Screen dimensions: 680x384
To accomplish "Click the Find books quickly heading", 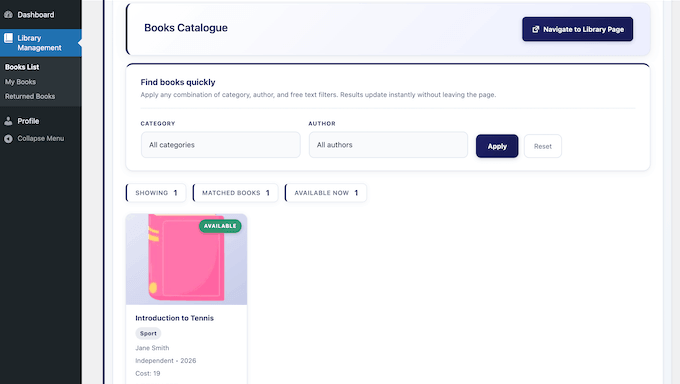I will click(x=178, y=82).
